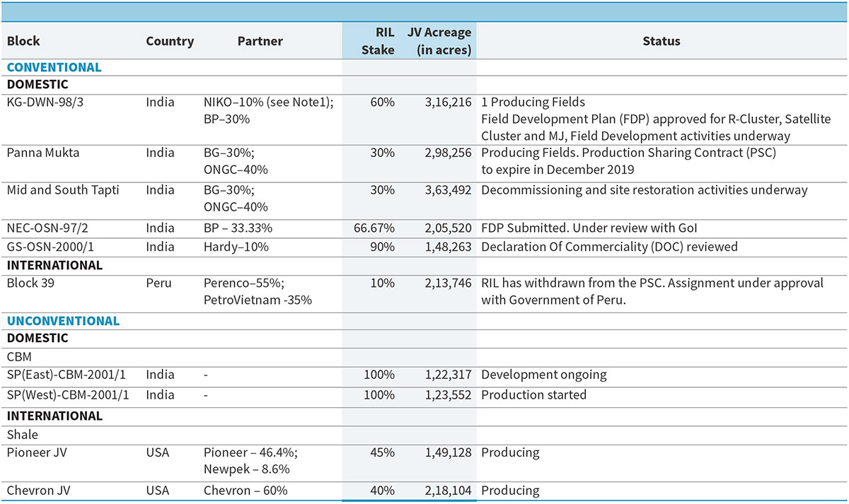Click the blue CONVENTIONAL section heading

tap(54, 68)
